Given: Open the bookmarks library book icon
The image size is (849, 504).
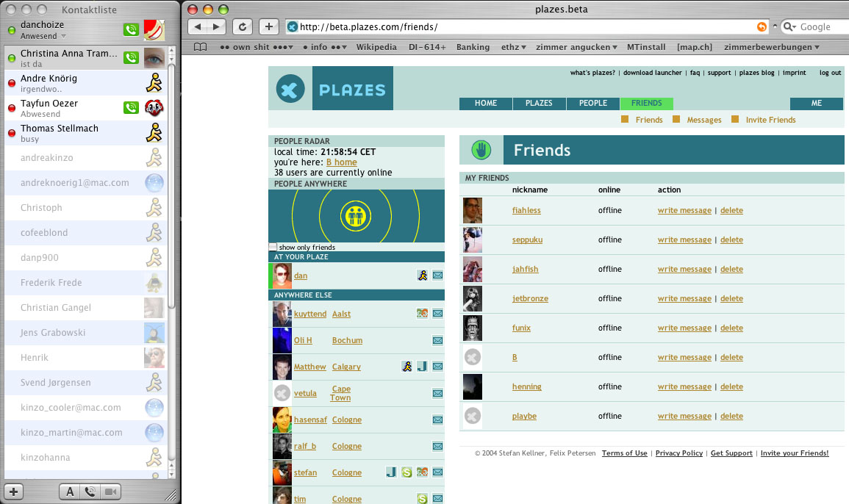Looking at the screenshot, I should (201, 47).
